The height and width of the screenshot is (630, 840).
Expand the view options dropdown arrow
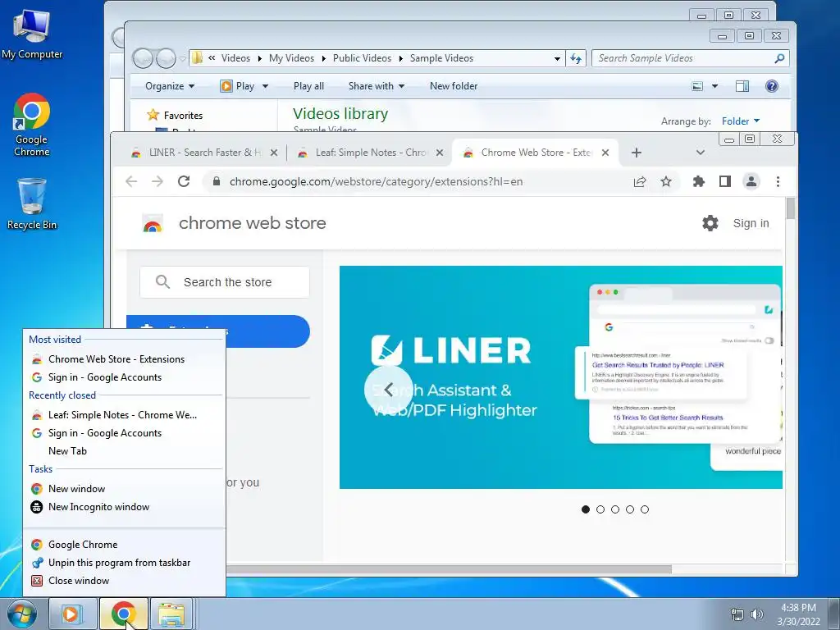pos(714,85)
